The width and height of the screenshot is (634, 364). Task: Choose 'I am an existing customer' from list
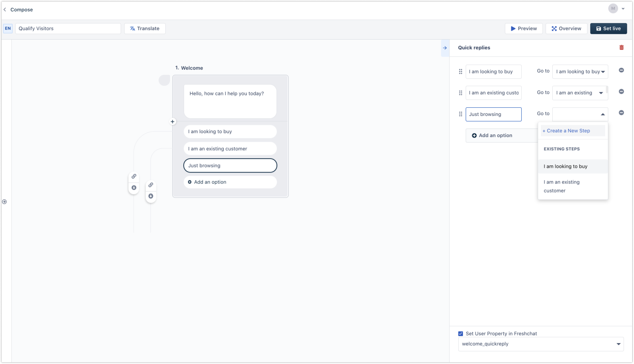561,186
